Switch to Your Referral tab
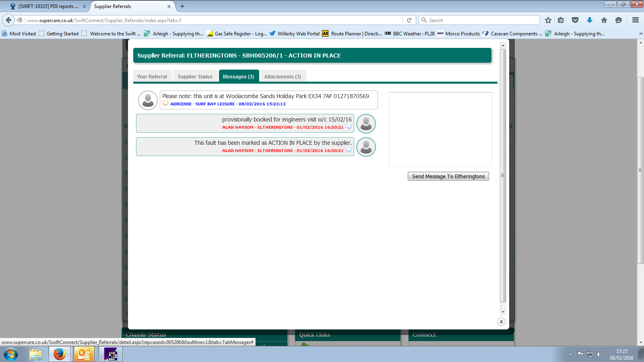 click(152, 76)
